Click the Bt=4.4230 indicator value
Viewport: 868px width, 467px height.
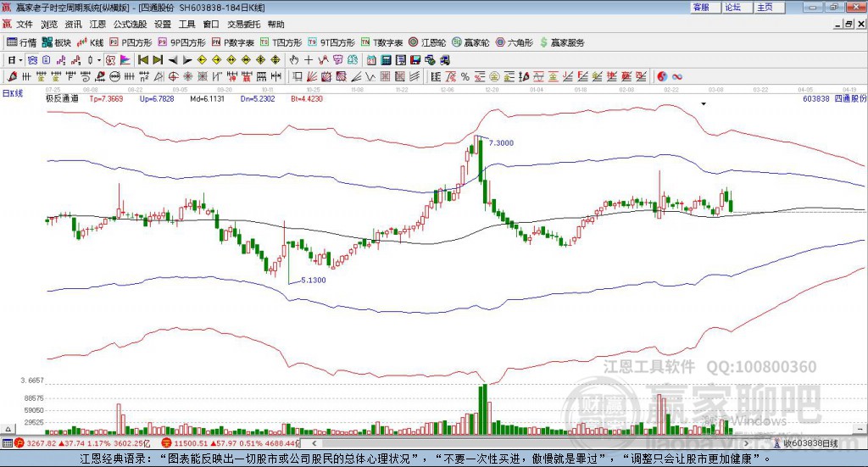(307, 98)
